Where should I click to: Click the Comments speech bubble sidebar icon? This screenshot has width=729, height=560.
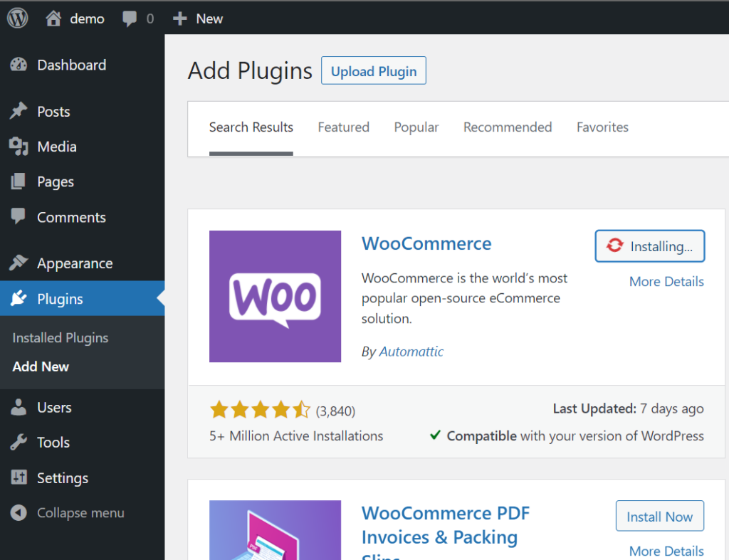coord(18,216)
